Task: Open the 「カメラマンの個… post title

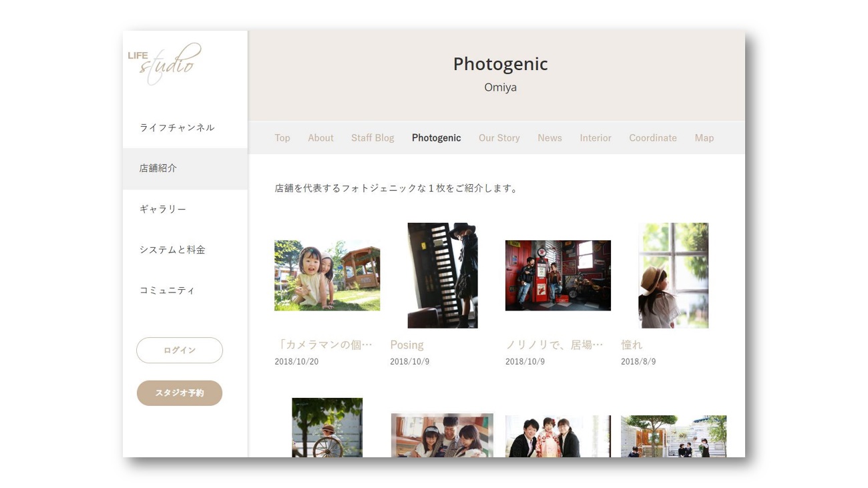Action: coord(324,345)
